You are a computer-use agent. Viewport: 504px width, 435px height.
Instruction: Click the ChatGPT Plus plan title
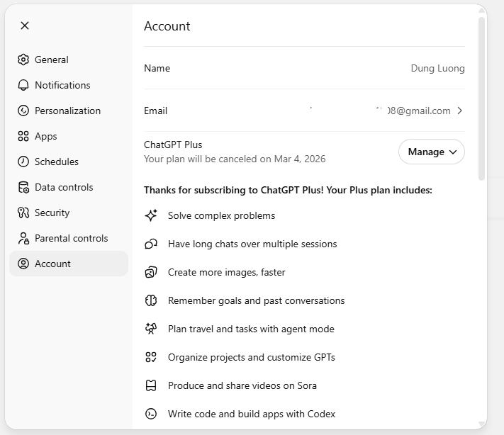(x=173, y=145)
